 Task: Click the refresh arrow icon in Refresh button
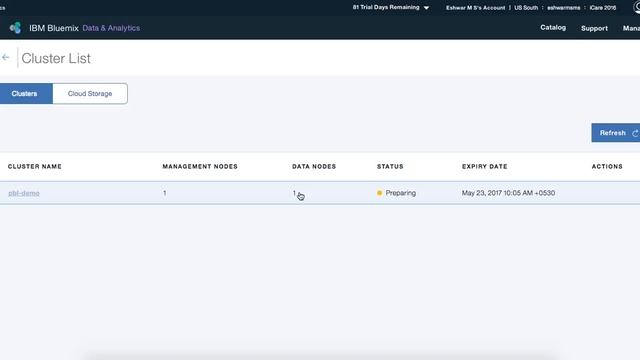point(635,133)
